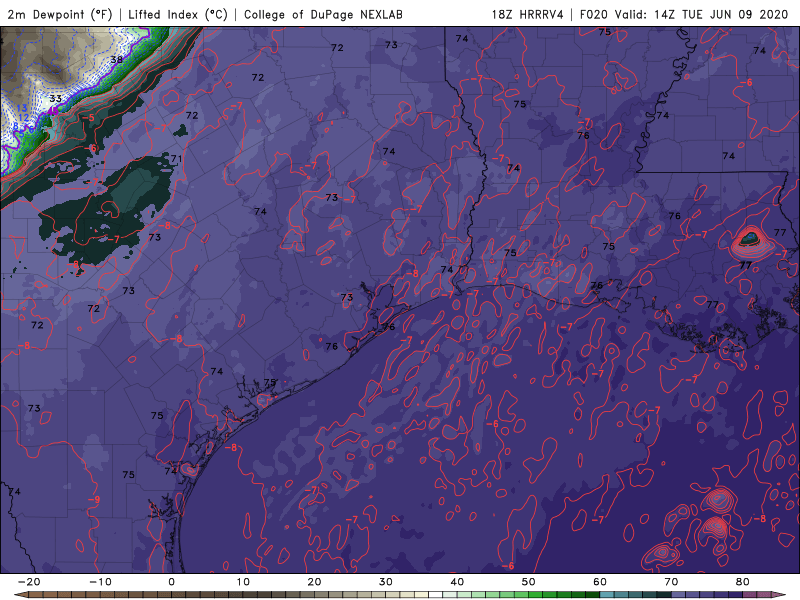Click the 20 label on the color scale
This screenshot has width=800, height=600.
pyautogui.click(x=314, y=582)
